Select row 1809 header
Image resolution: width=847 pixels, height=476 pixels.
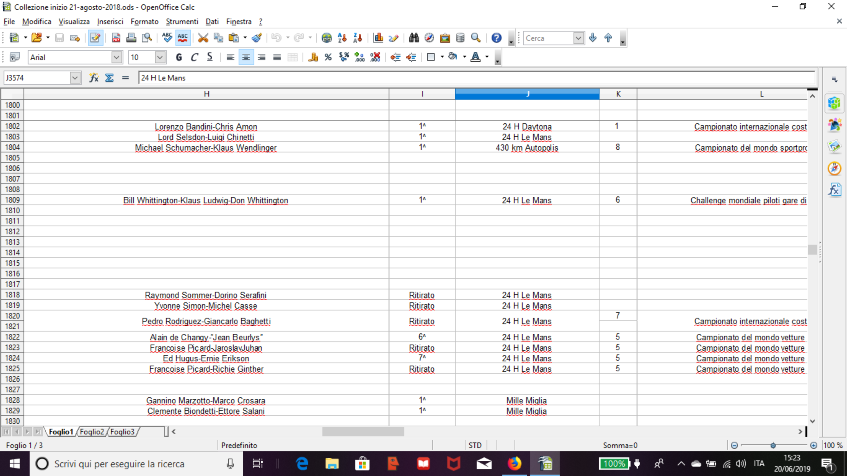[x=12, y=200]
